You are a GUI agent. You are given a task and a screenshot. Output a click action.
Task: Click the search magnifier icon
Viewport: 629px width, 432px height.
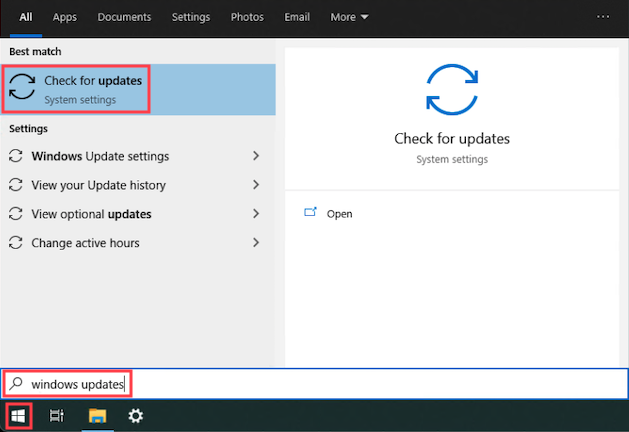(x=15, y=383)
